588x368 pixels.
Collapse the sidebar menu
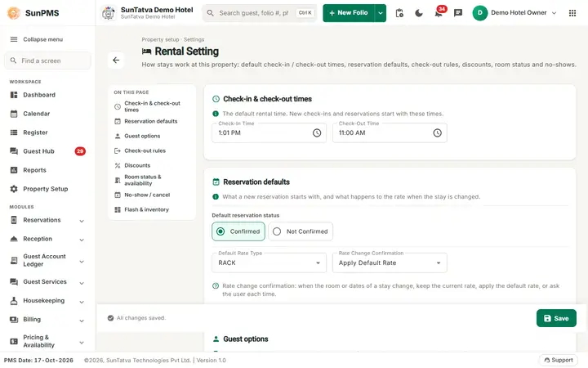click(x=37, y=39)
